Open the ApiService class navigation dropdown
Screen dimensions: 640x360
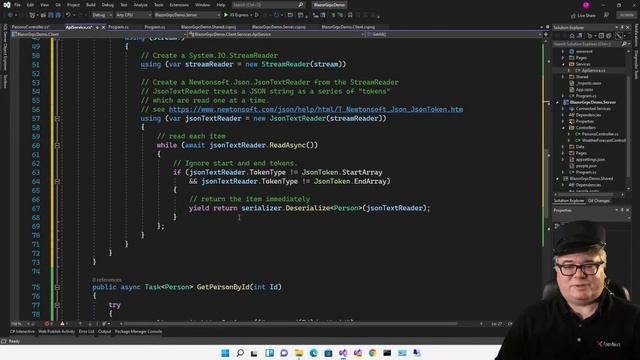click(277, 35)
